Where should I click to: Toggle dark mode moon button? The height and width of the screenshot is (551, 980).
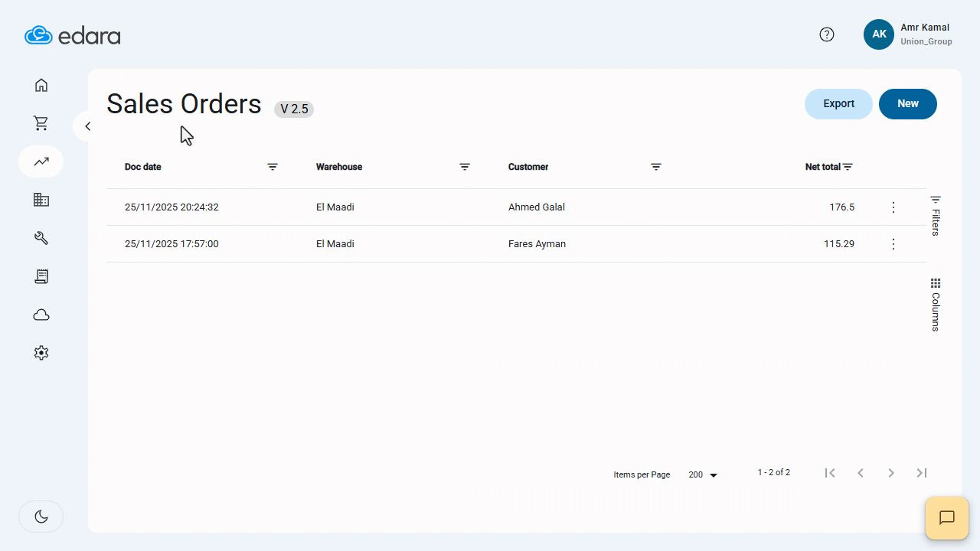pyautogui.click(x=41, y=517)
